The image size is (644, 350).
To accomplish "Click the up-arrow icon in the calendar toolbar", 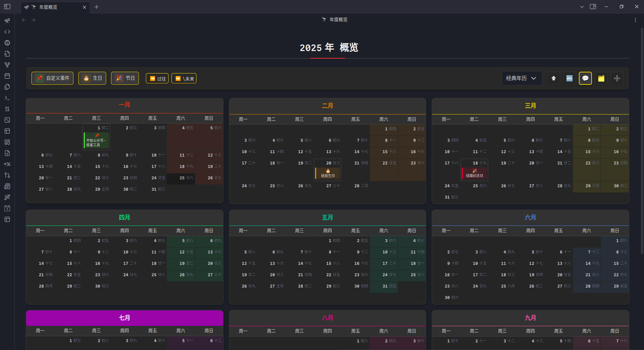I will tap(554, 78).
